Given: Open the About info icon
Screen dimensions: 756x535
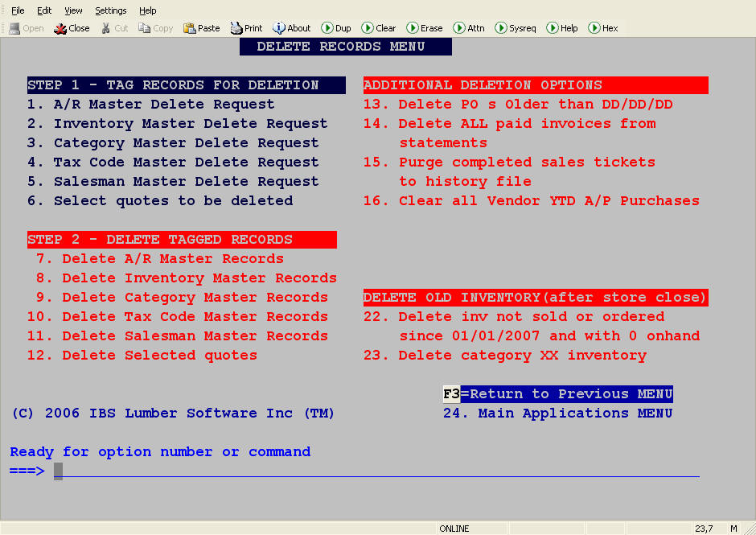Looking at the screenshot, I should [279, 28].
